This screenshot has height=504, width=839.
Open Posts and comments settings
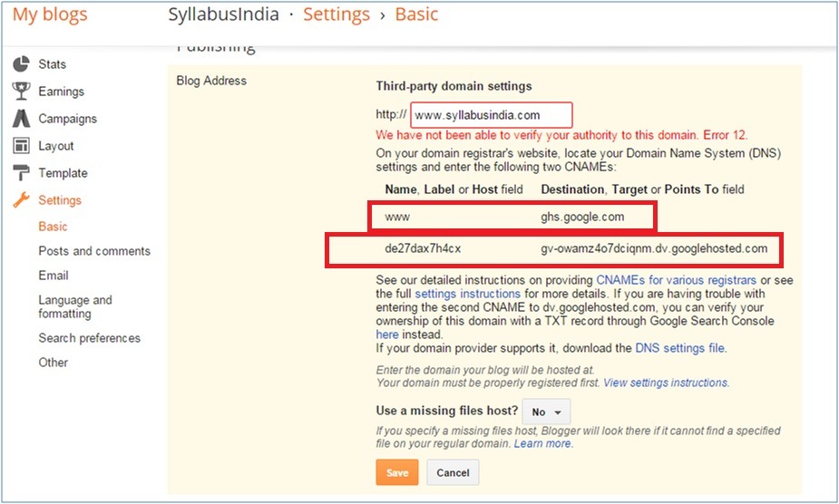(x=94, y=251)
